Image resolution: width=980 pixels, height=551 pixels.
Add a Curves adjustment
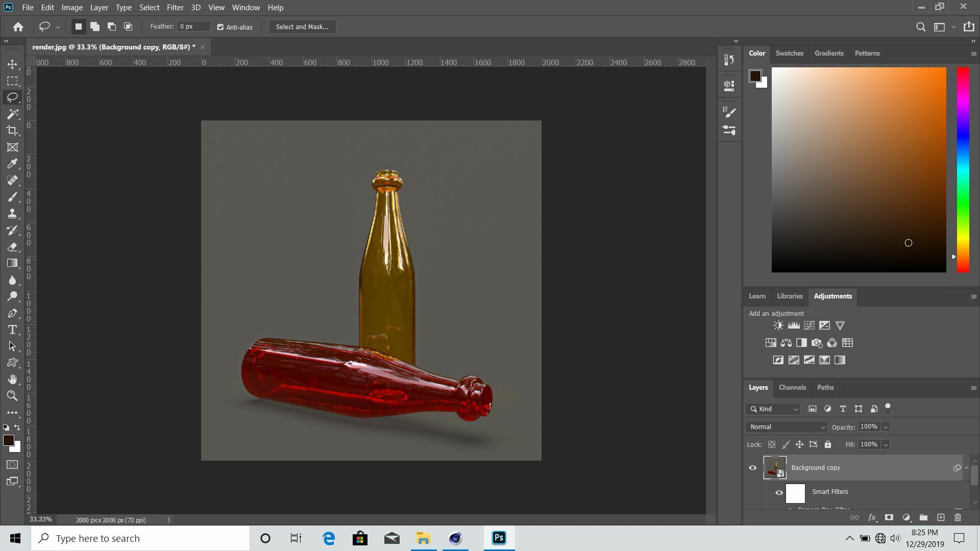[809, 325]
